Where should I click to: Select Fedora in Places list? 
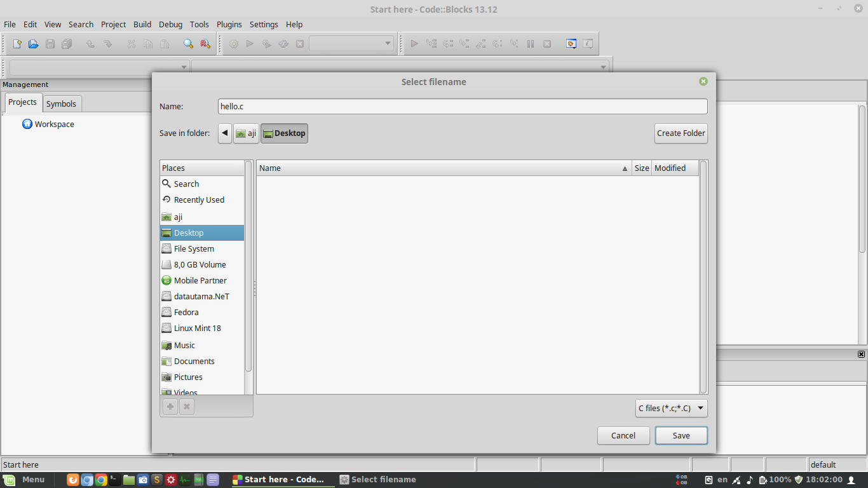point(201,312)
